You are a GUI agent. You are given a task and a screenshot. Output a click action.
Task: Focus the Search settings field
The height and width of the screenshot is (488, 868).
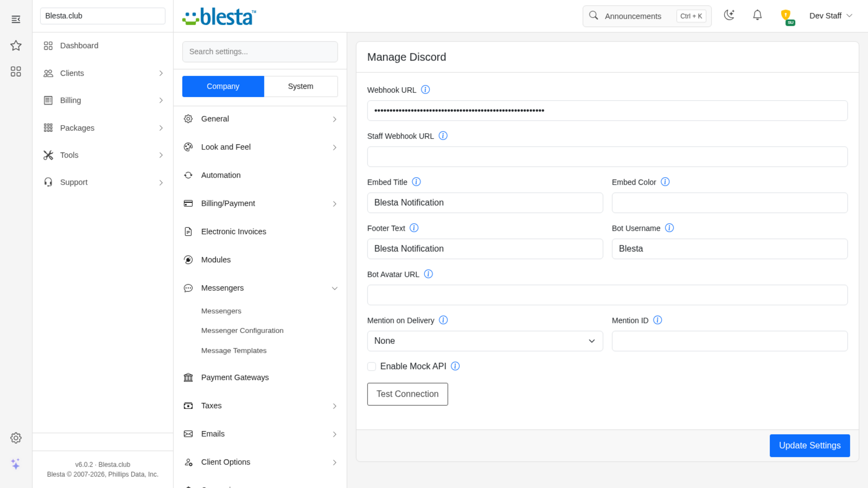coord(260,52)
